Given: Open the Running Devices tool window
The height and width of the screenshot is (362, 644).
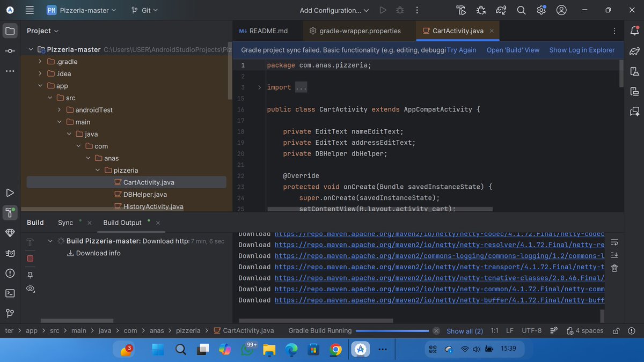Looking at the screenshot, I should pos(634,91).
